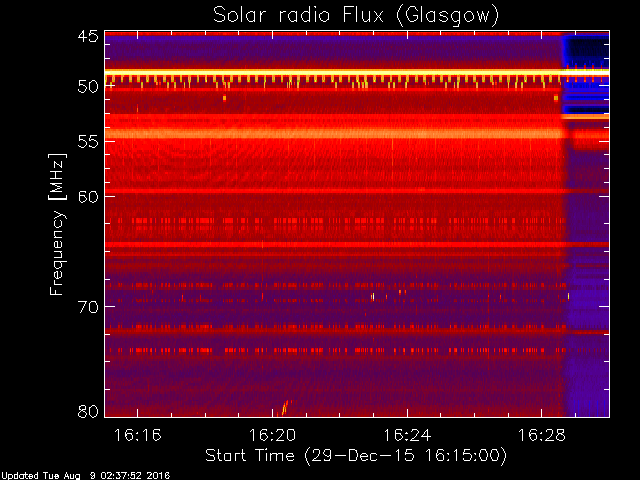
Task: Click the "Frequency [MHz]" axis title
Action: (x=57, y=224)
